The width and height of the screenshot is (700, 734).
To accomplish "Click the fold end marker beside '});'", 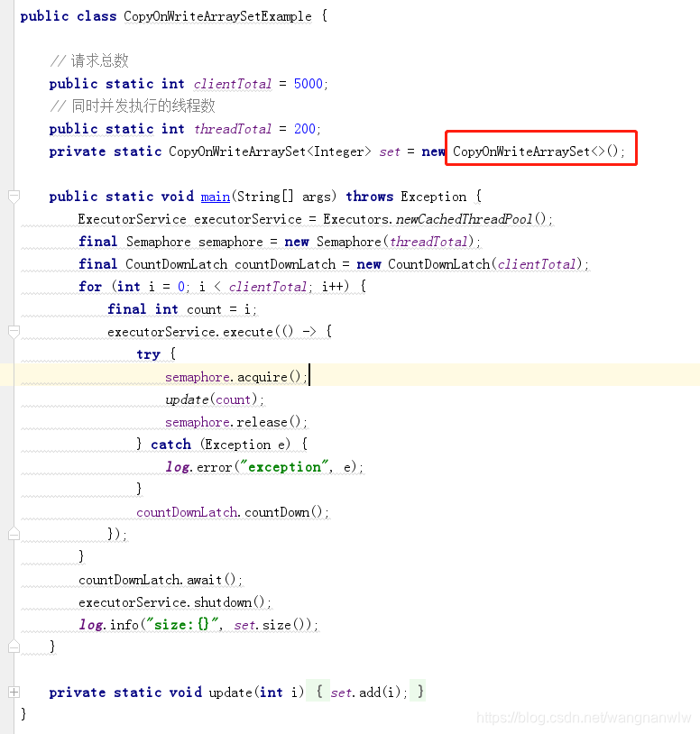I will (x=14, y=534).
